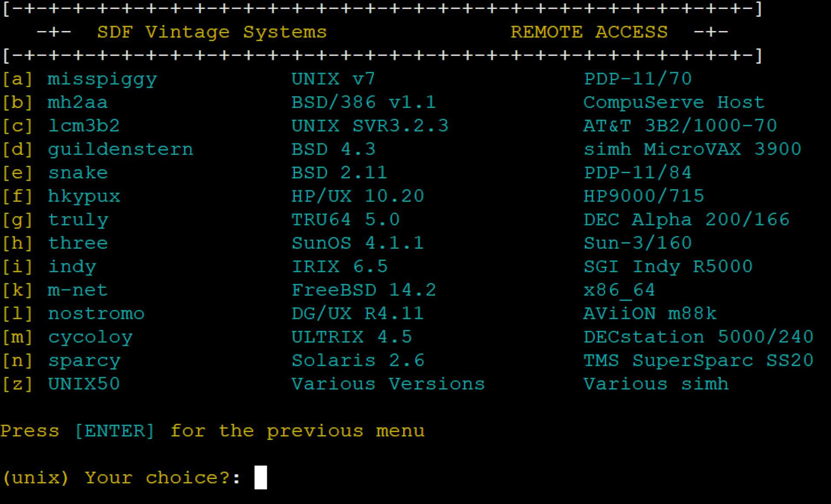
Task: Click the SDF Vintage Systems title
Action: (212, 32)
